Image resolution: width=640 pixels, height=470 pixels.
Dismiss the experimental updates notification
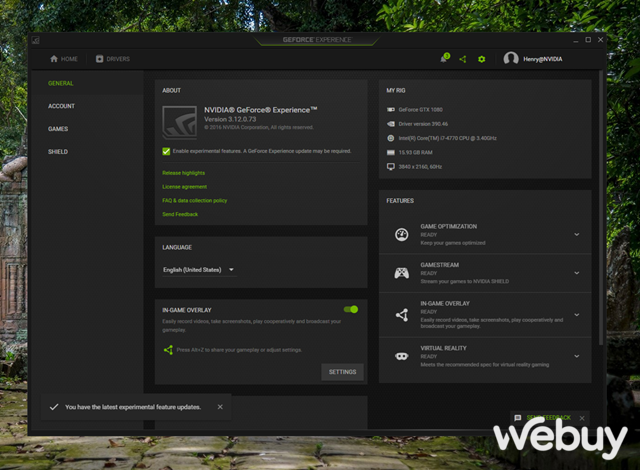220,407
